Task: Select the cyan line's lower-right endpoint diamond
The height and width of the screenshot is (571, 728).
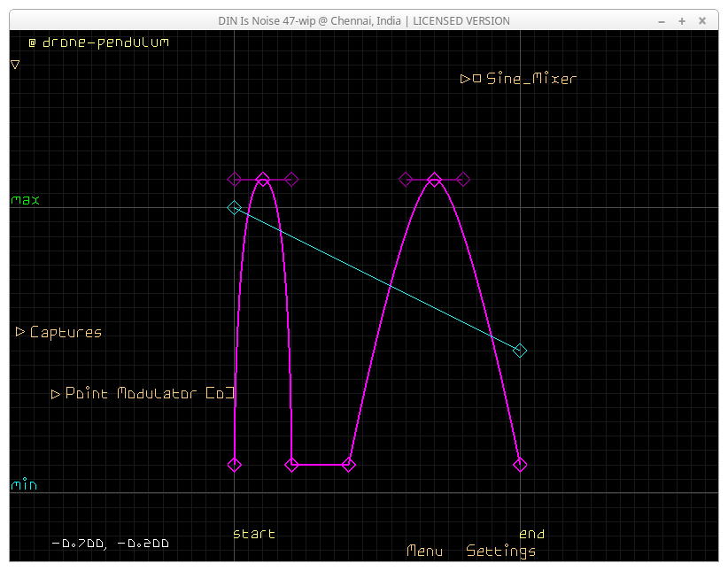Action: [520, 351]
